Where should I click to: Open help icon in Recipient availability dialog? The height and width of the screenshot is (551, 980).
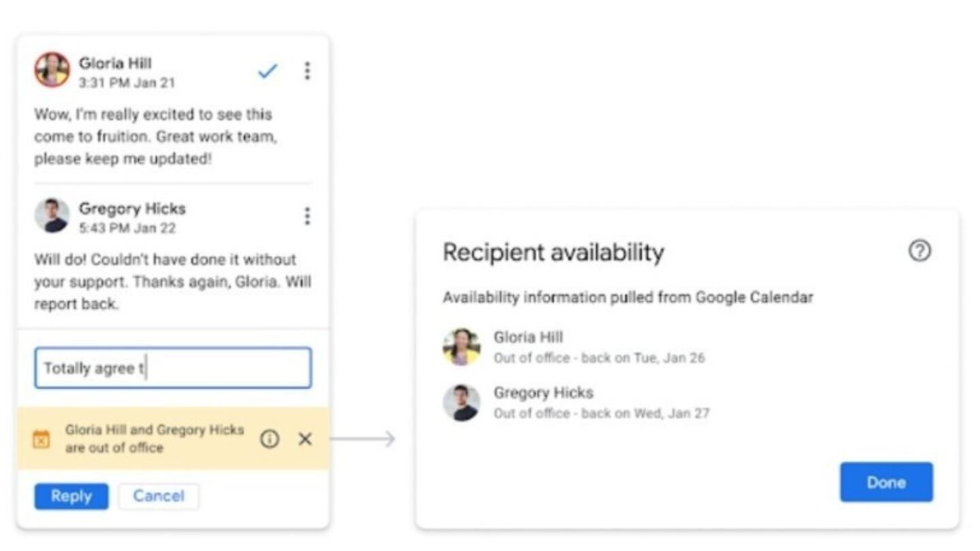pyautogui.click(x=919, y=251)
